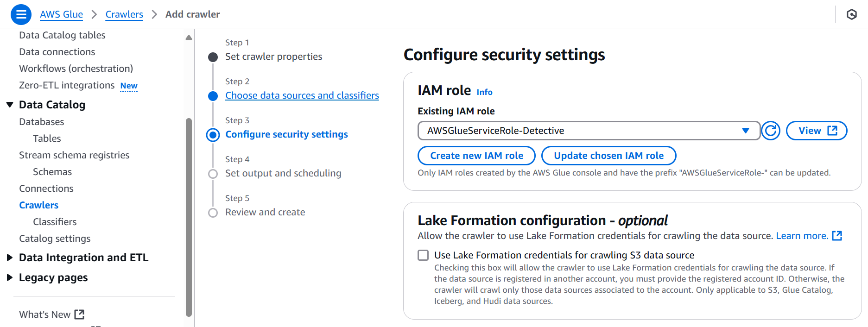Click the New badge beside Zero-ETL integrations
This screenshot has width=868, height=327.
129,86
